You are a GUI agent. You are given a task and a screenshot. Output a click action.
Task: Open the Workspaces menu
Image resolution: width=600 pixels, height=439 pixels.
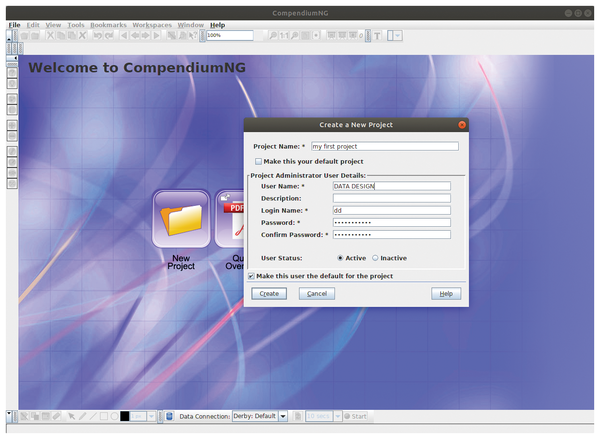click(x=152, y=25)
